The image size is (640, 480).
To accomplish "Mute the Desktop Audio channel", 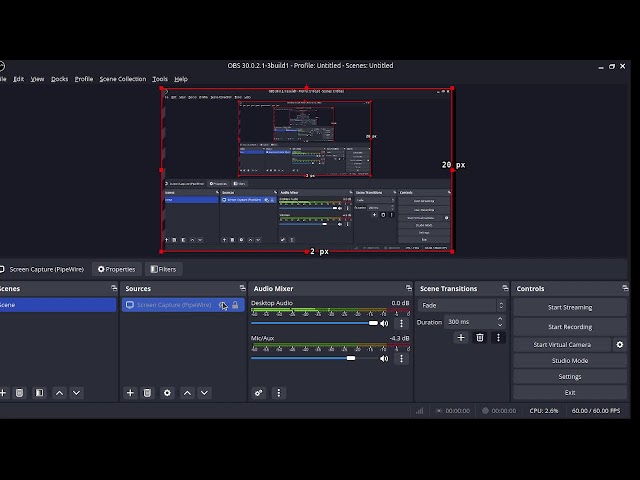I will (x=384, y=323).
